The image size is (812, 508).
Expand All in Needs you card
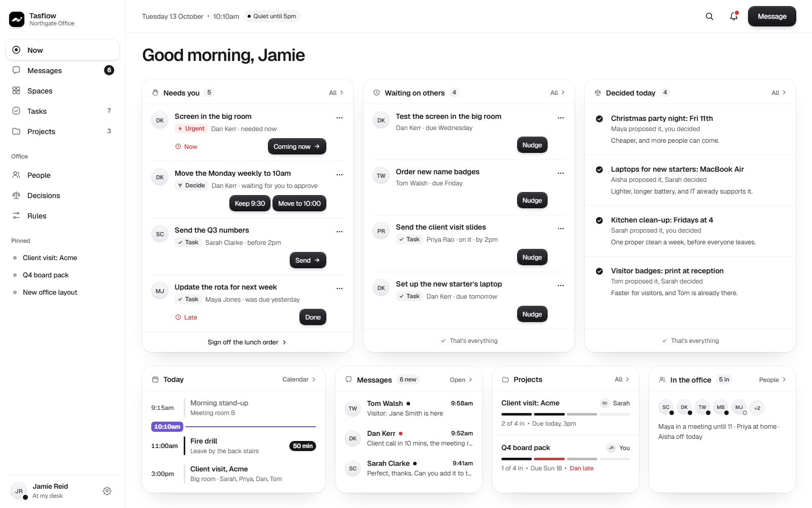click(x=336, y=92)
